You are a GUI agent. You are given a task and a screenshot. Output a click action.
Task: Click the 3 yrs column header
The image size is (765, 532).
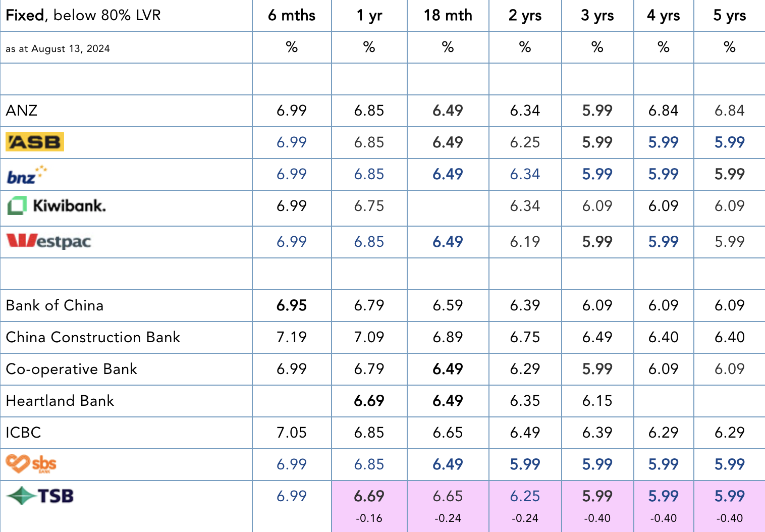[597, 16]
